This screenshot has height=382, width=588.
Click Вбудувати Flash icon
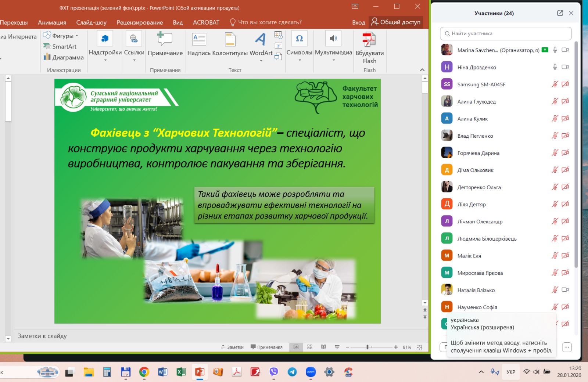pos(369,40)
